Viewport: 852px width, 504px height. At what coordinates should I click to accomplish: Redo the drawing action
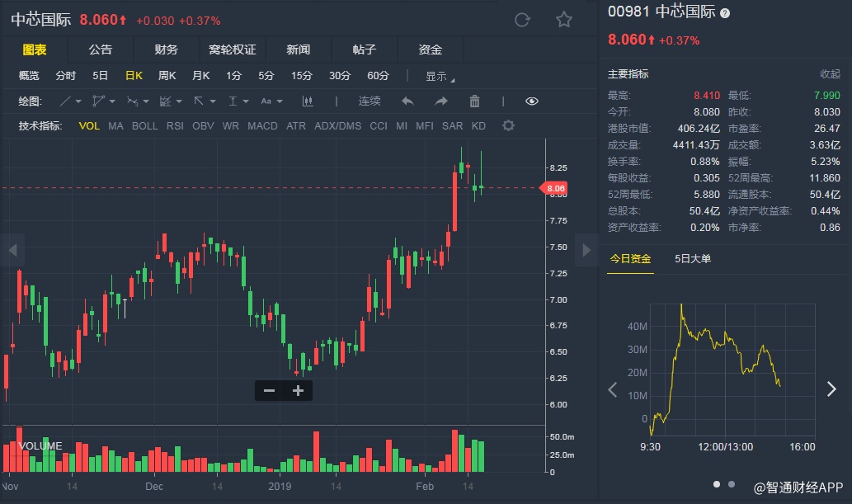click(x=441, y=101)
